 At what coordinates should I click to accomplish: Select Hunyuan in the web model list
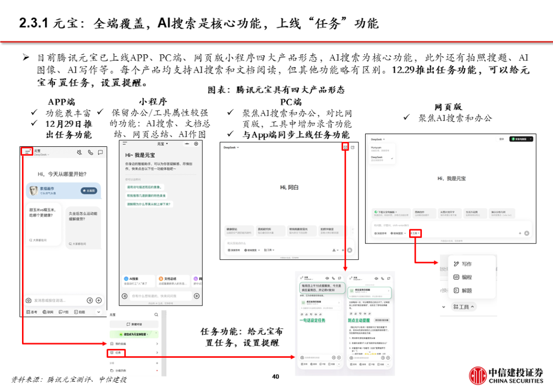377,148
